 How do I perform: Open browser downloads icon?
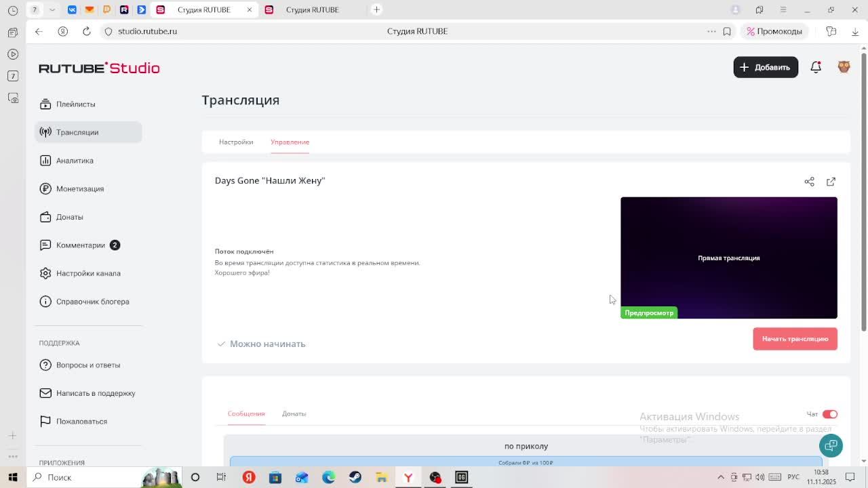[855, 31]
